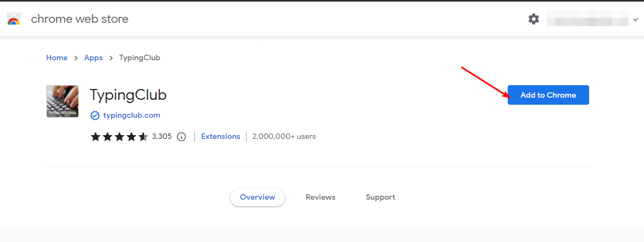Screen dimensions: 644x242
Task: Click the Chrome Web Store rainbow logo
Action: tap(14, 20)
